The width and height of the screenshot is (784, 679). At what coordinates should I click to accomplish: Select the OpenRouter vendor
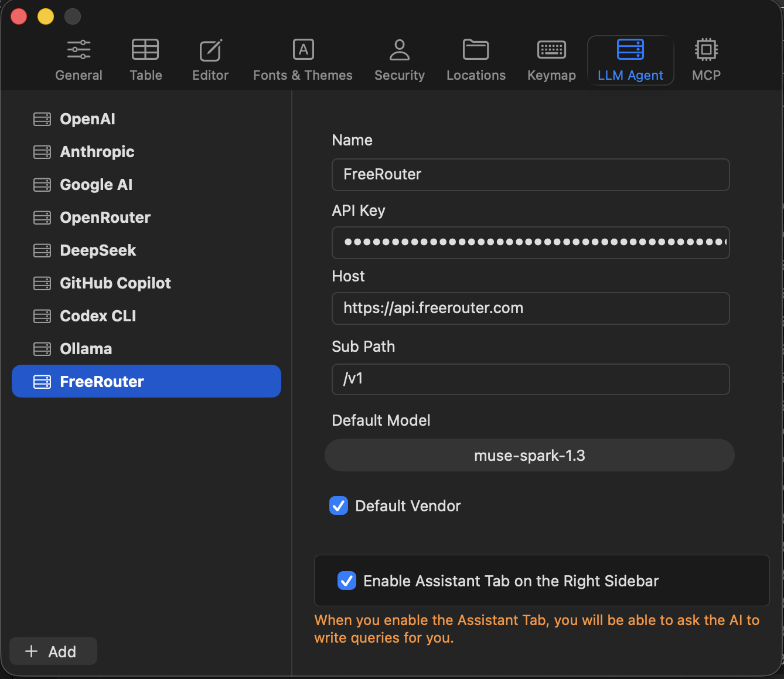point(146,218)
